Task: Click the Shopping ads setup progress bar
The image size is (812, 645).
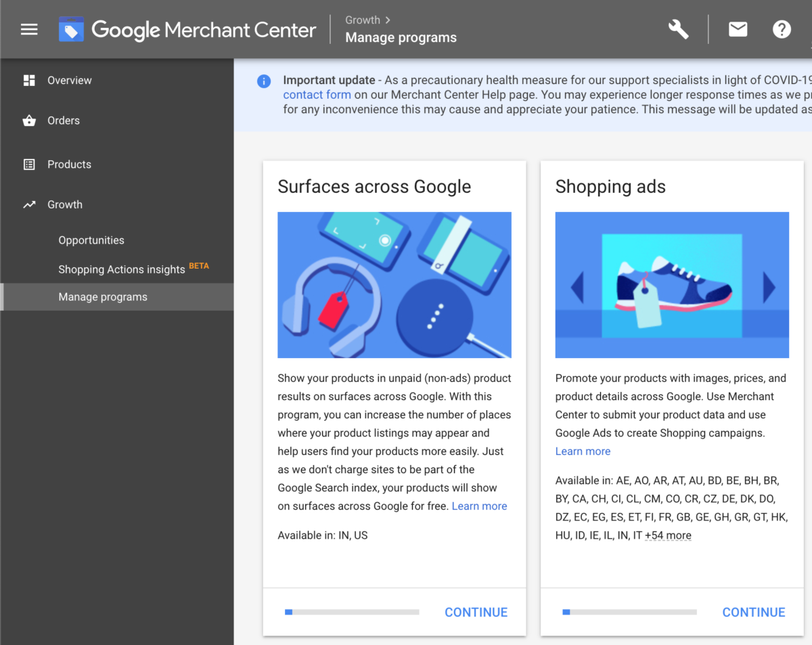Action: point(629,612)
